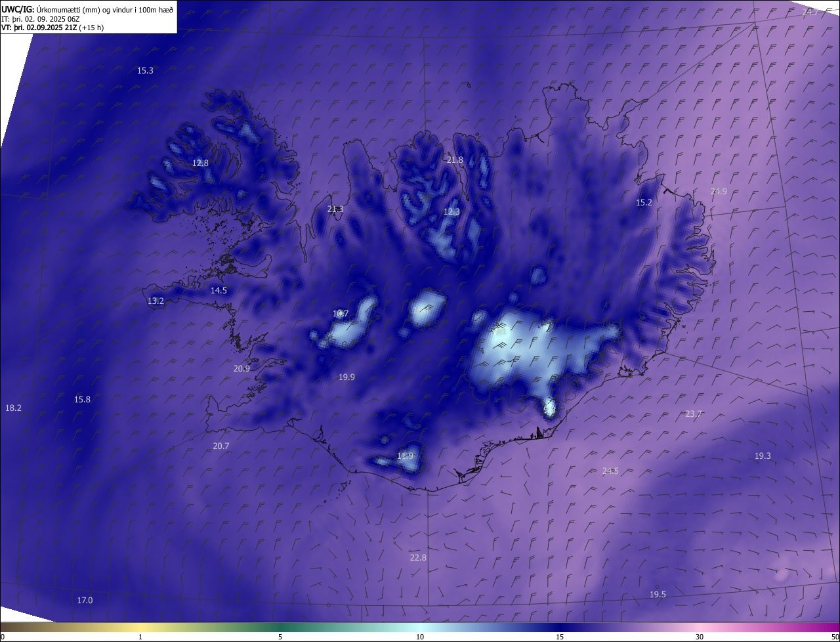The height and width of the screenshot is (642, 840).
Task: Click the 12.3 value label
Action: pyautogui.click(x=451, y=211)
